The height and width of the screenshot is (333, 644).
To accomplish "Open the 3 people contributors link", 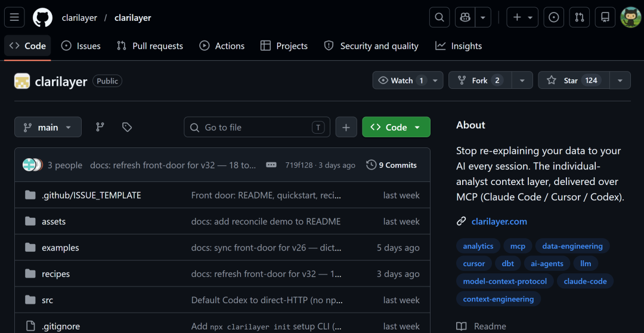I will coord(65,165).
